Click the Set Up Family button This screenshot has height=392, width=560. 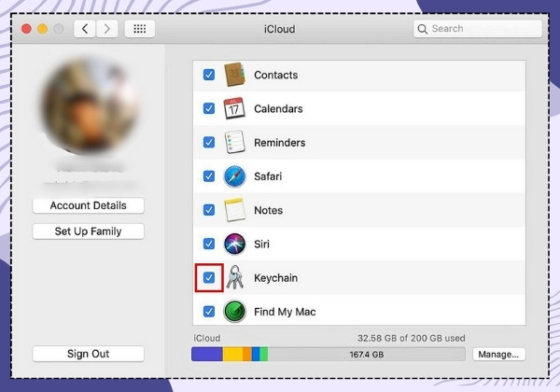click(89, 231)
